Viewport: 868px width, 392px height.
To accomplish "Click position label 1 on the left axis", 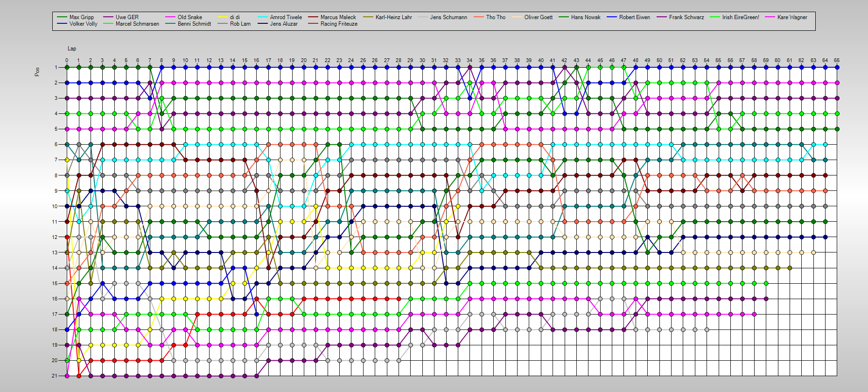I will 56,67.
